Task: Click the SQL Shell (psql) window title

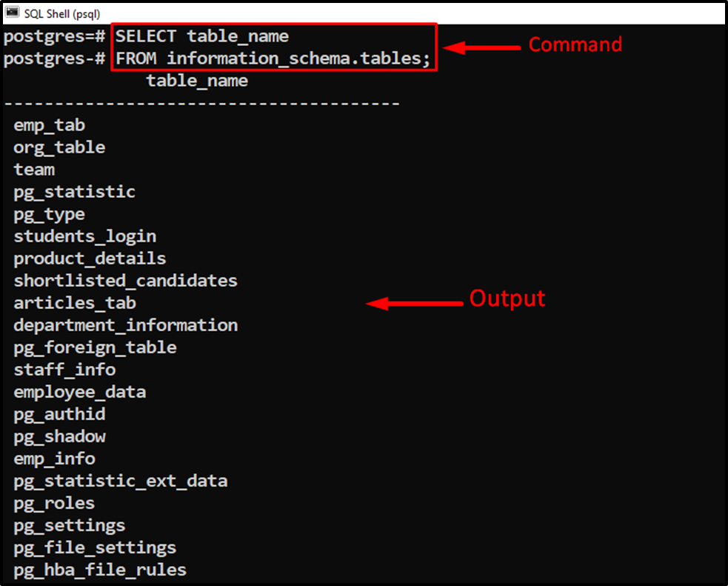Action: [x=62, y=14]
